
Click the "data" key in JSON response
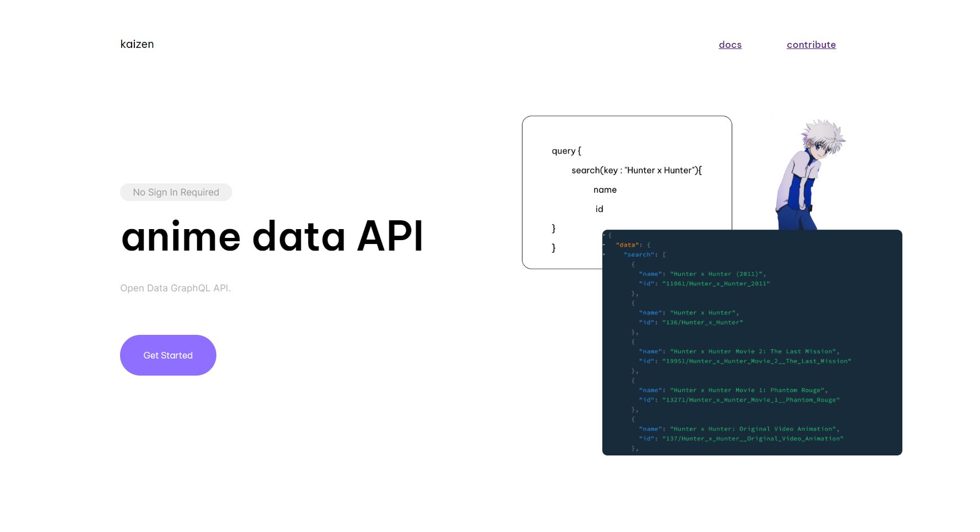[629, 245]
